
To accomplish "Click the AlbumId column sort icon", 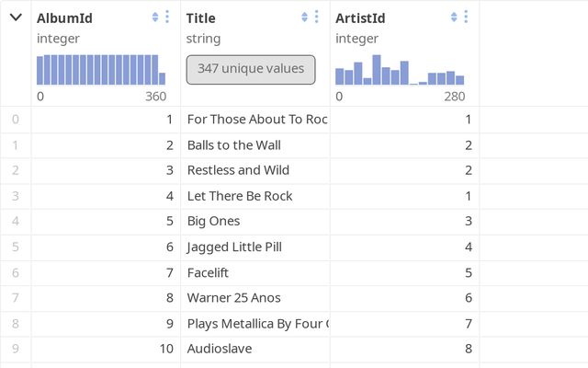I will coord(155,17).
